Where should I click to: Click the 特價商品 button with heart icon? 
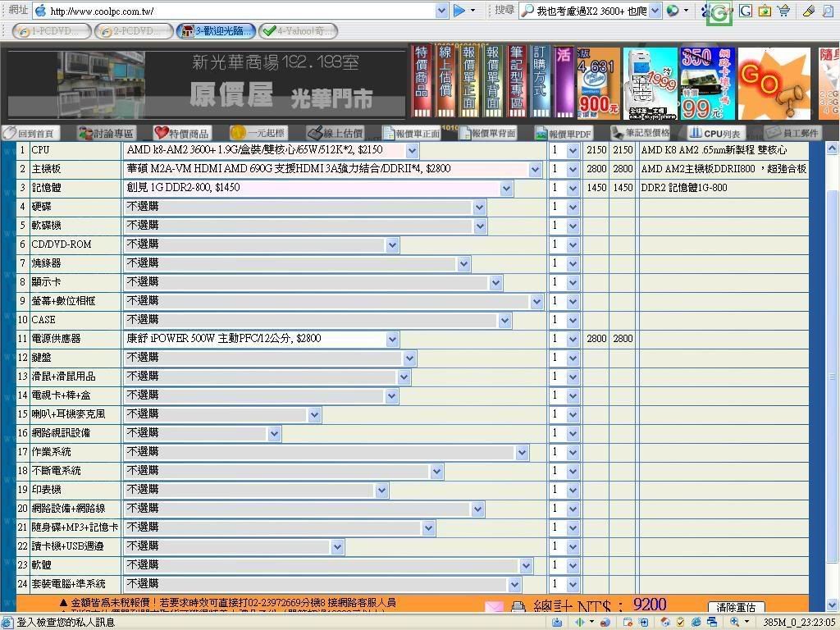pyautogui.click(x=181, y=133)
